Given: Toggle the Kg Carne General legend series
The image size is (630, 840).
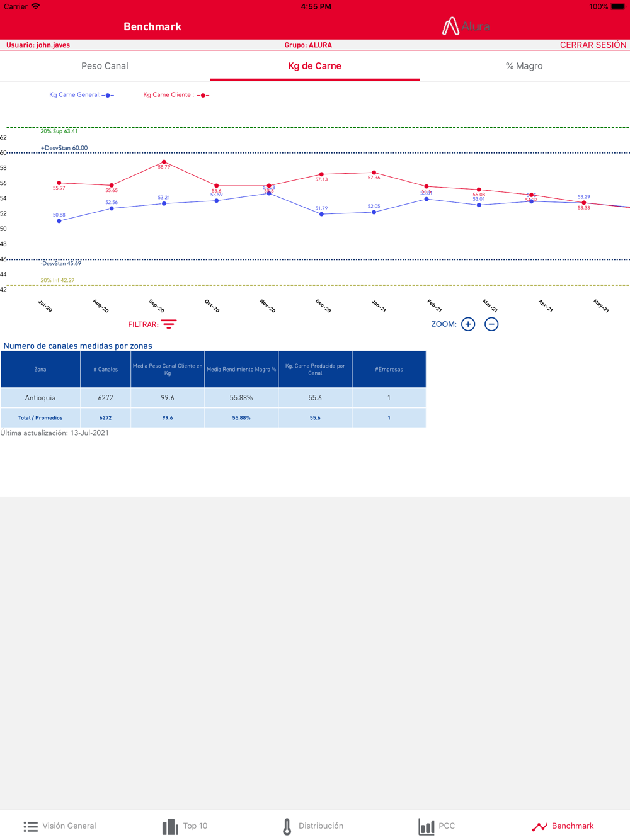Looking at the screenshot, I should pos(81,95).
